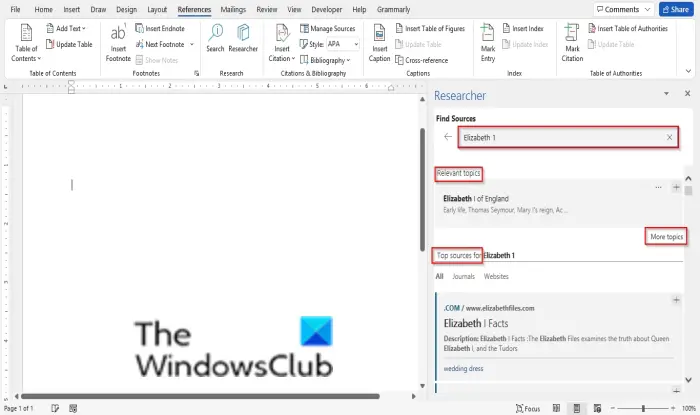
Task: Open the Developer tab
Action: click(x=326, y=9)
